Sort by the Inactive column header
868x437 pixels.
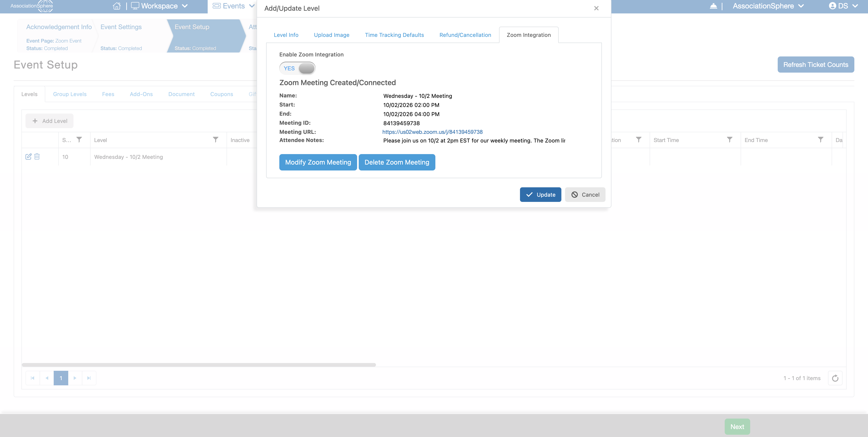pos(240,140)
